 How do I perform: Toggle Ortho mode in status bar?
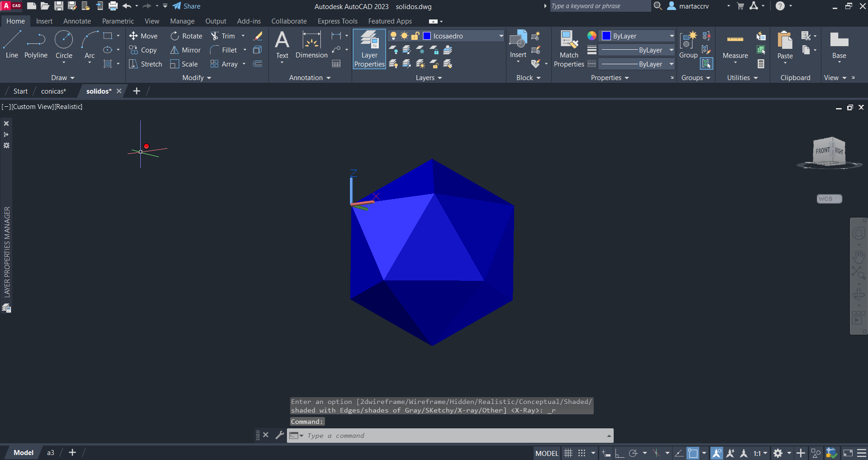tap(619, 453)
